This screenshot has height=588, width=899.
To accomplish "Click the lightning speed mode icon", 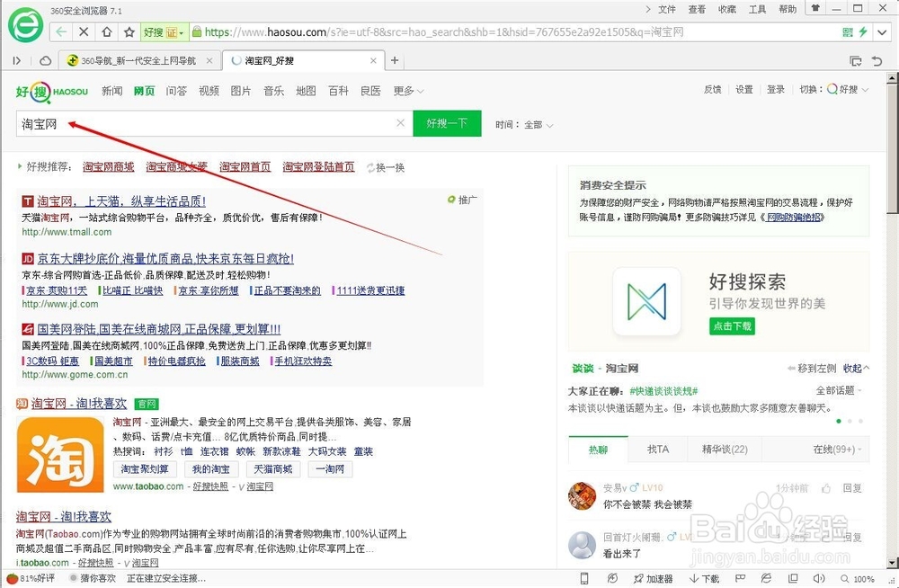I will coord(863,32).
